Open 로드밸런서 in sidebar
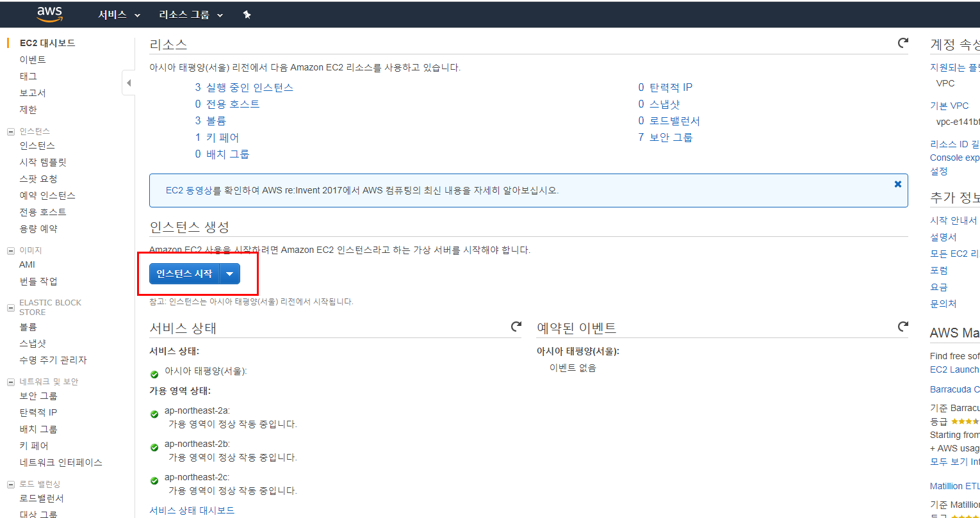Image resolution: width=980 pixels, height=518 pixels. 42,498
